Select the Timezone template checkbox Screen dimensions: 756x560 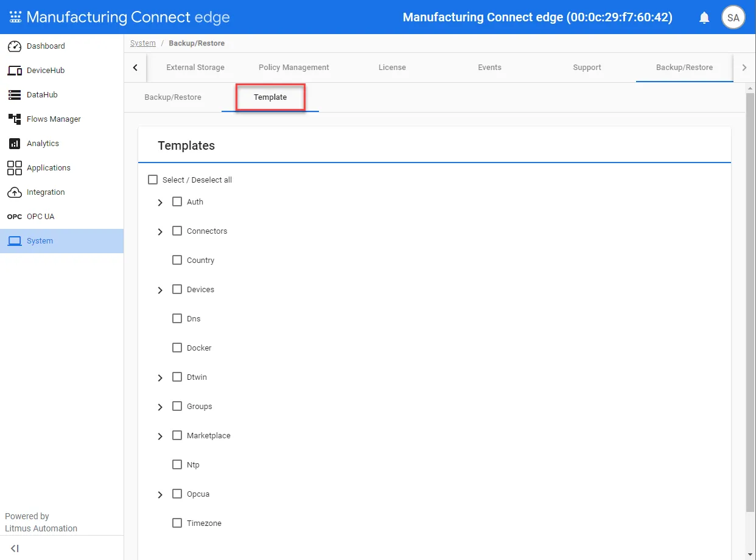pyautogui.click(x=177, y=523)
